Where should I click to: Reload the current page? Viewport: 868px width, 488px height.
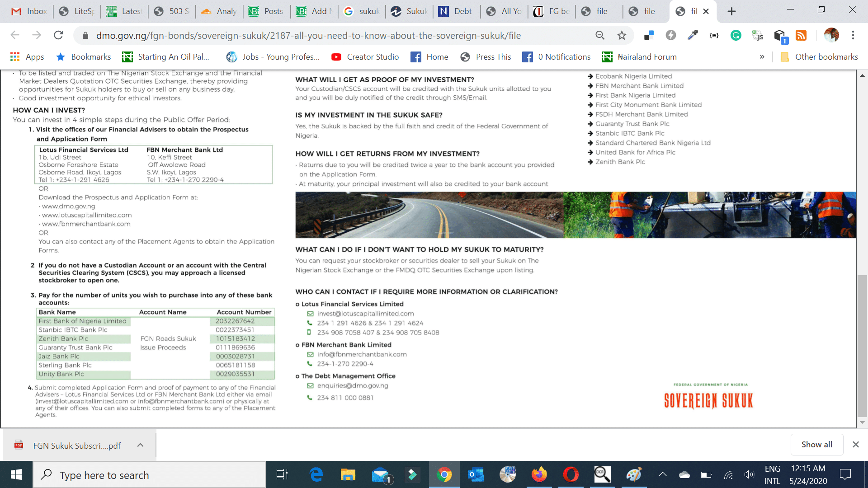(58, 35)
